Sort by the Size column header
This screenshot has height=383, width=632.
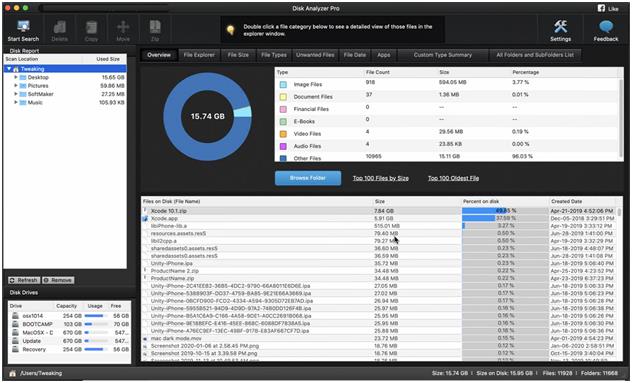pyautogui.click(x=417, y=201)
